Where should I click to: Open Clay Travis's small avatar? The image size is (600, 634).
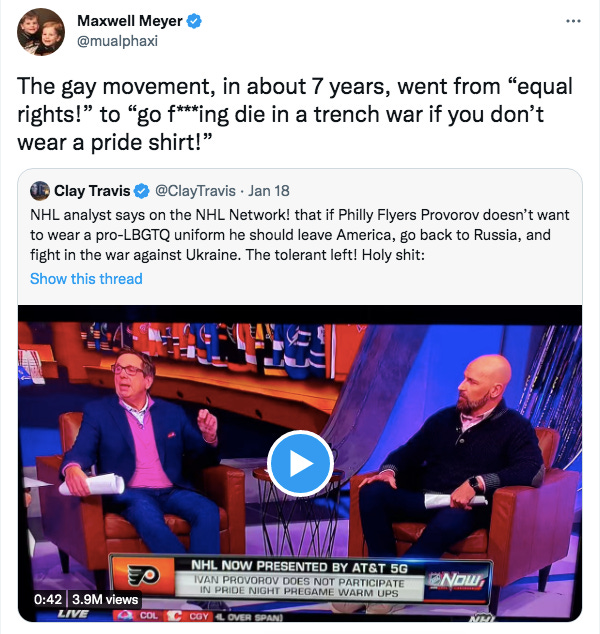click(40, 191)
